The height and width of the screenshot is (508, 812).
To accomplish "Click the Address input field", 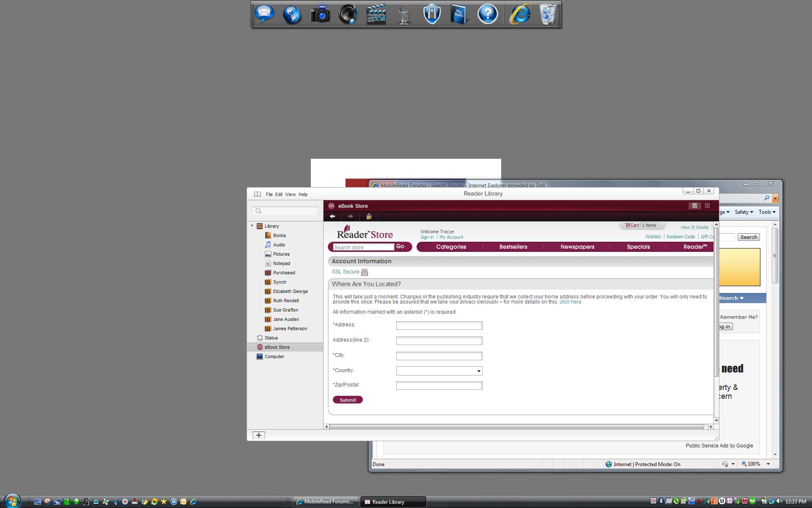I will click(439, 326).
